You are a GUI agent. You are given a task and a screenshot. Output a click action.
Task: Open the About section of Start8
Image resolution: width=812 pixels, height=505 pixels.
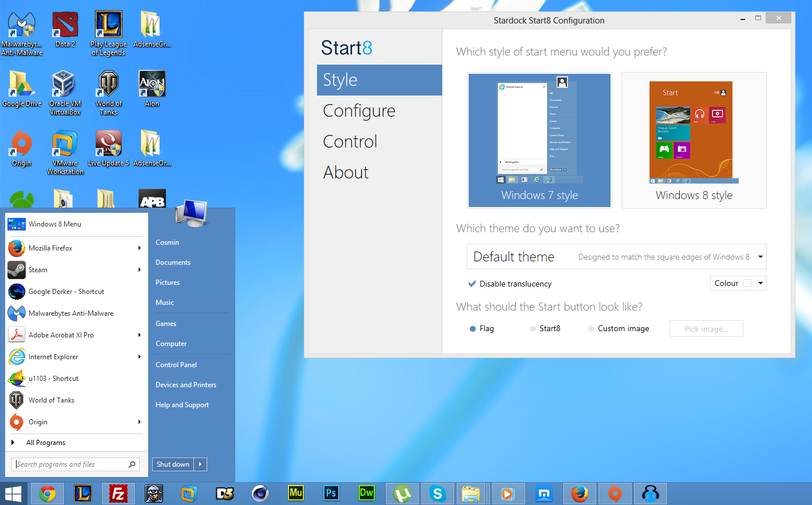pos(379,173)
